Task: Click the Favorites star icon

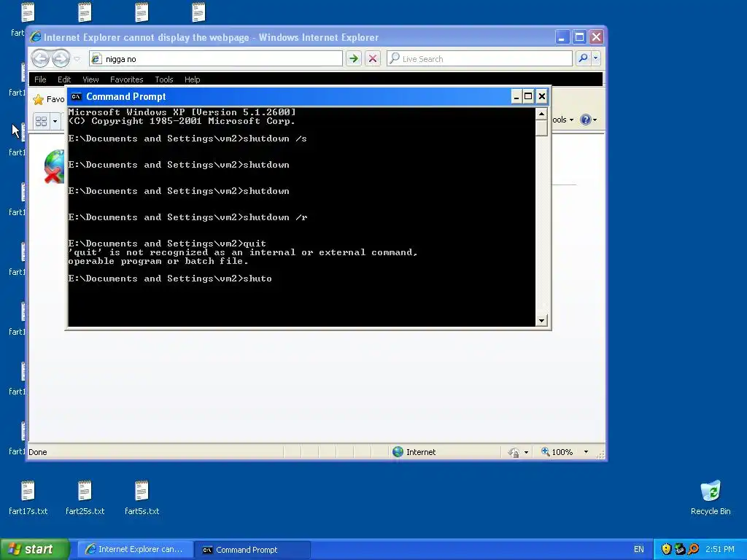Action: [x=38, y=99]
